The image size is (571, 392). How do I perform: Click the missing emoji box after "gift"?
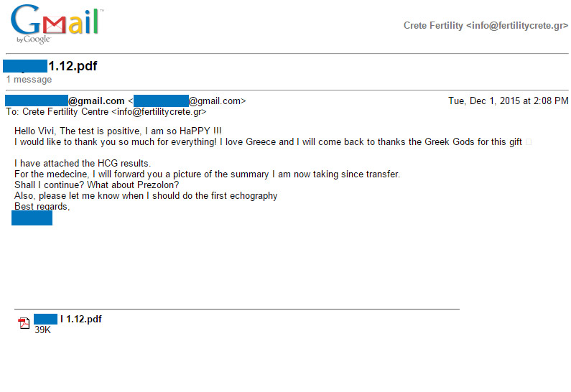click(x=529, y=142)
